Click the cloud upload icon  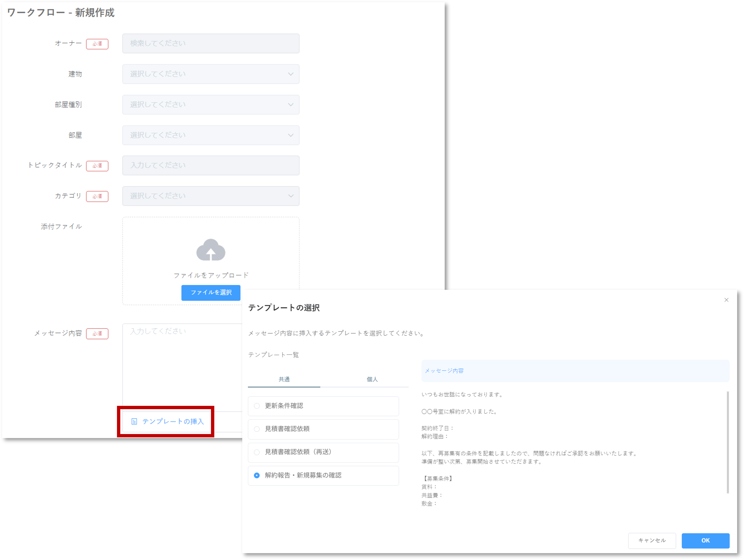click(x=211, y=250)
